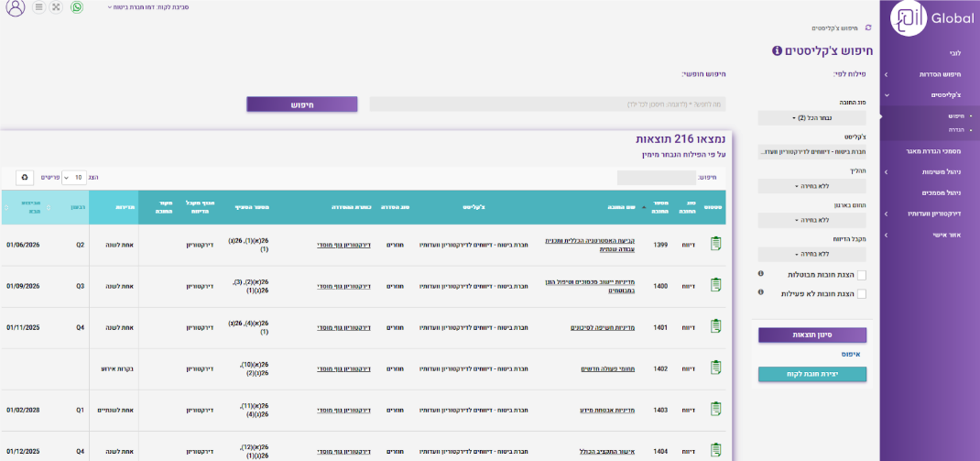Screen dimensions: 980x461
Task: Toggle fullscreen with the expand icon
Action: 56,7
